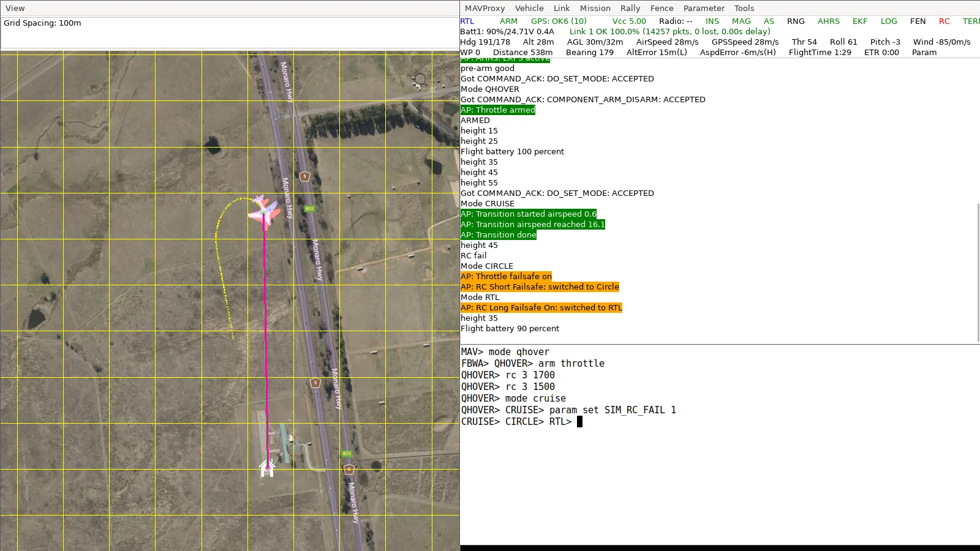This screenshot has width=980, height=551.
Task: Click the Bearing 179 value
Action: (x=590, y=52)
